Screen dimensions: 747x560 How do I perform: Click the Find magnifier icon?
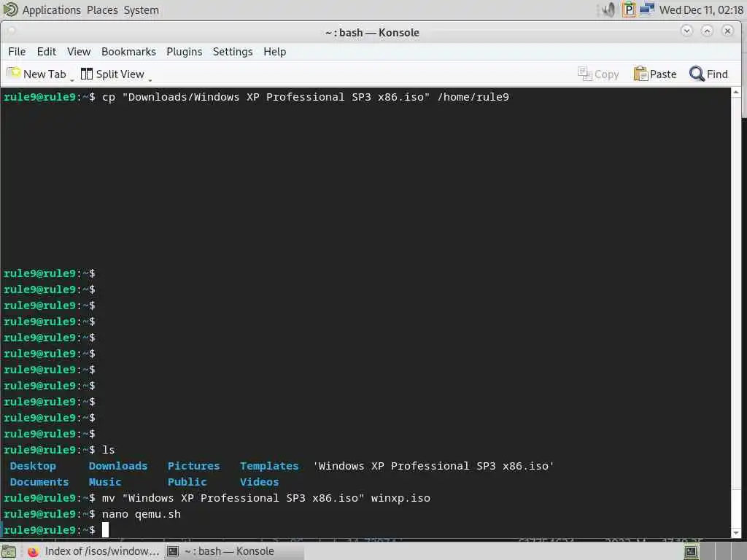coord(697,74)
